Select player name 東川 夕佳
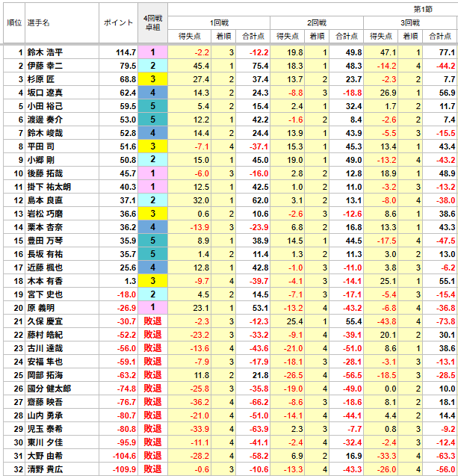This screenshot has width=458, height=476. (x=45, y=442)
